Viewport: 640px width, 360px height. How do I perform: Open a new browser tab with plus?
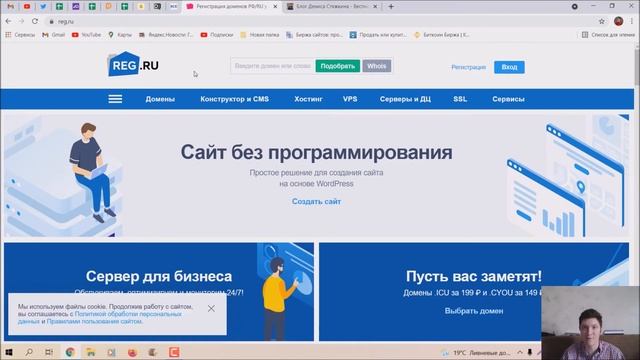pyautogui.click(x=391, y=7)
